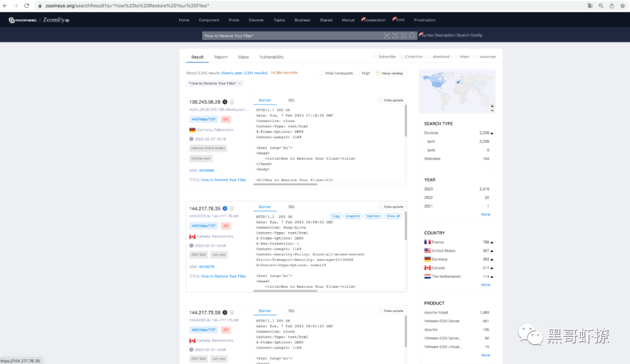The height and width of the screenshot is (364, 630).
Task: Click the 'D' bracket icon in search bar
Action: pos(395,36)
